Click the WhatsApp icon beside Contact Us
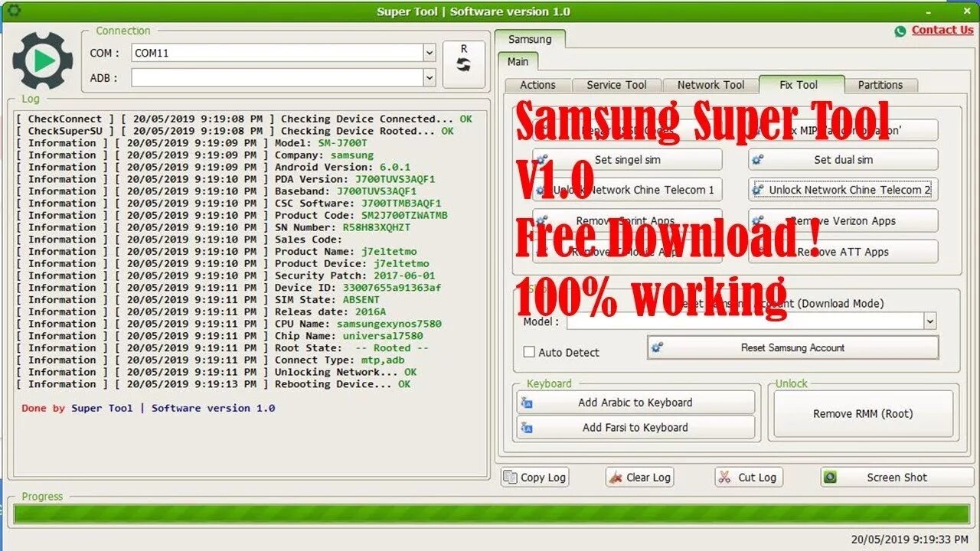980x551 pixels. click(x=900, y=31)
